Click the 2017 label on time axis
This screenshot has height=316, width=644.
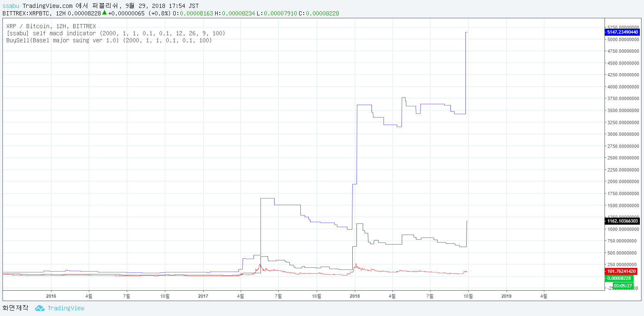click(x=203, y=296)
